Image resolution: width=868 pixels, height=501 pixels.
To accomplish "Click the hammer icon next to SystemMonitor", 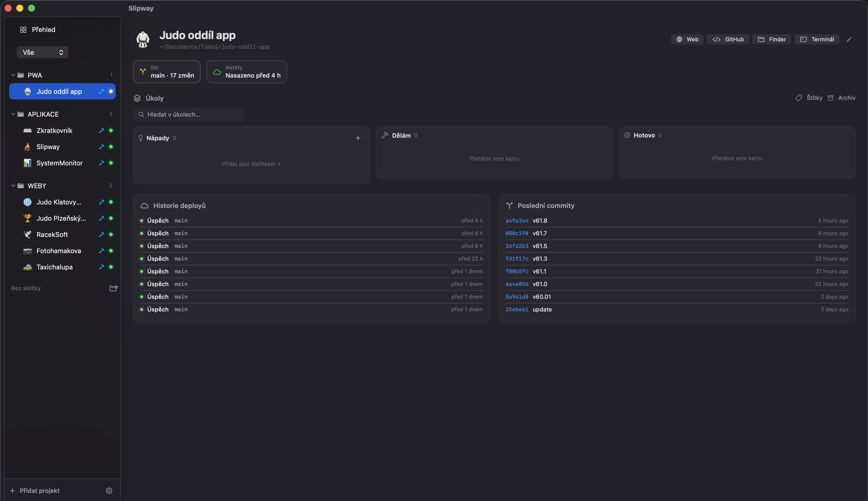I will coord(102,163).
